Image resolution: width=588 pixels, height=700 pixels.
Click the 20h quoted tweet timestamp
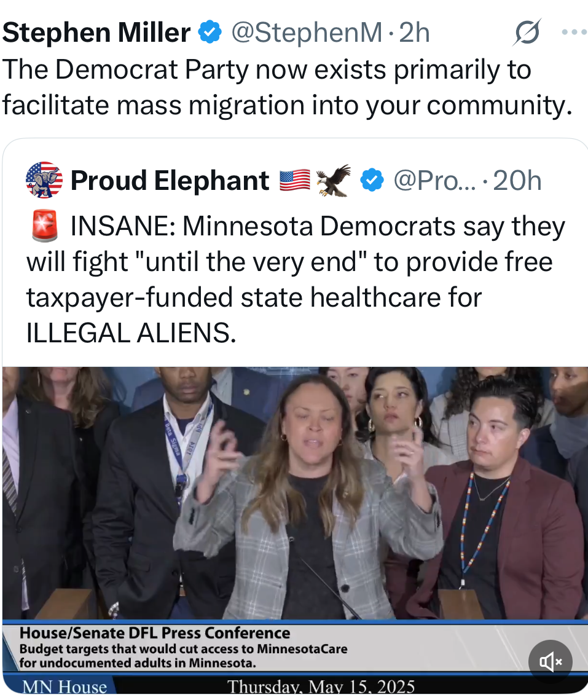(x=517, y=181)
